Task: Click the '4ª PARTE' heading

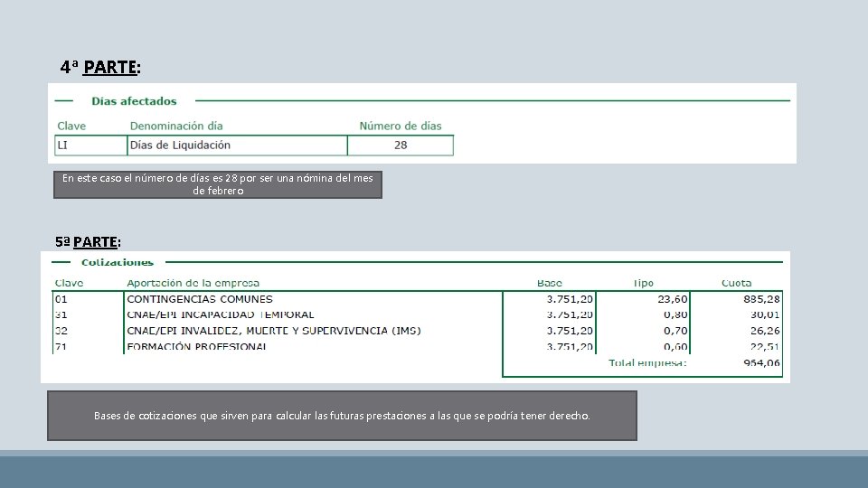Action: (x=100, y=67)
